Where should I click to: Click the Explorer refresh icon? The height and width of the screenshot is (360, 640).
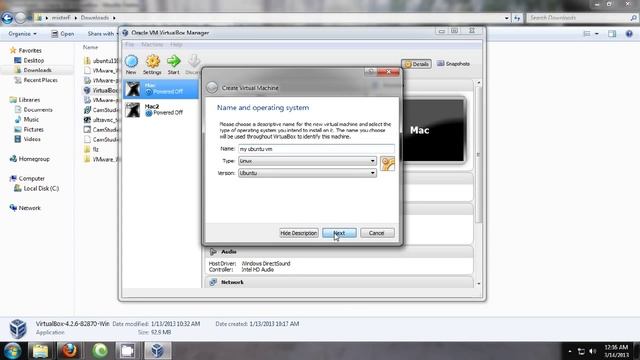(x=518, y=18)
